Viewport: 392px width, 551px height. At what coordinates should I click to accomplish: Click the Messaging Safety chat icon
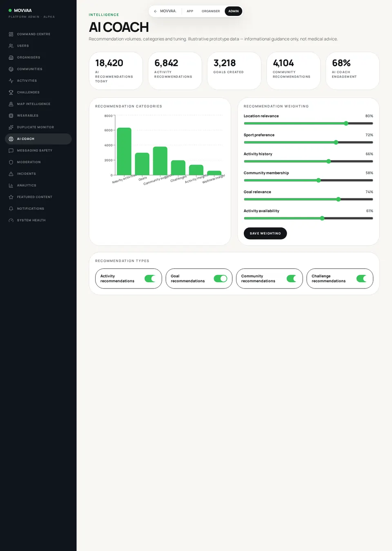11,151
